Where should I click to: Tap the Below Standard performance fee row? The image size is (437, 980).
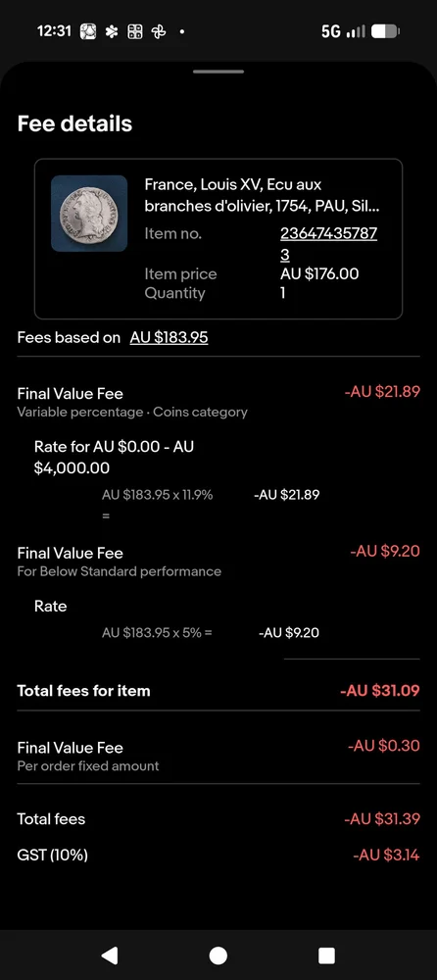tap(218, 561)
